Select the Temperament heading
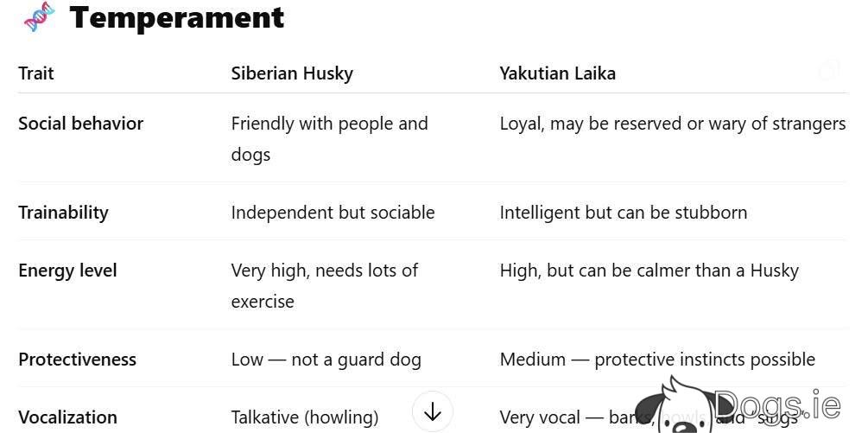 (176, 17)
